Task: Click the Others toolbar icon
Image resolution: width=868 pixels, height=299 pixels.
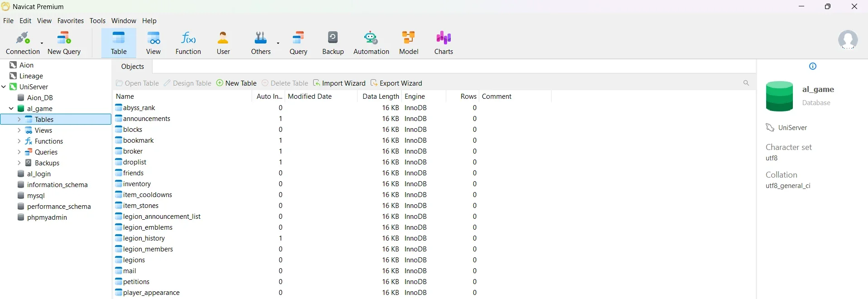Action: pos(261,43)
